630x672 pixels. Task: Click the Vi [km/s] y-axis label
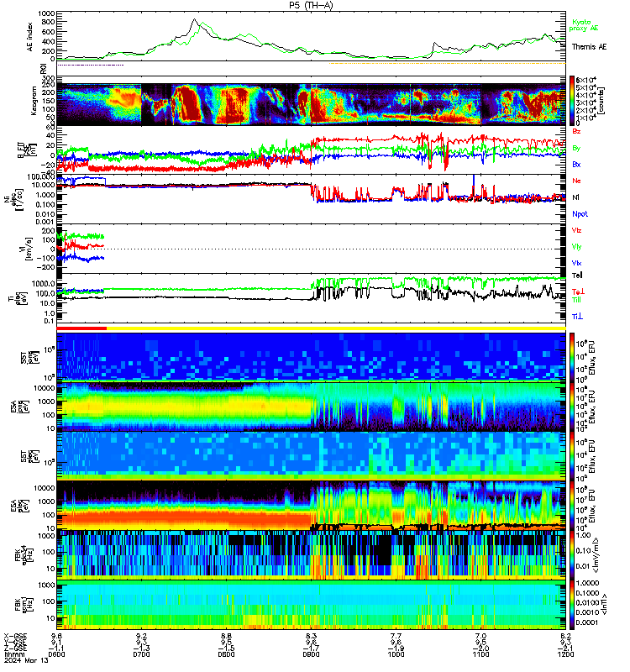point(28,249)
